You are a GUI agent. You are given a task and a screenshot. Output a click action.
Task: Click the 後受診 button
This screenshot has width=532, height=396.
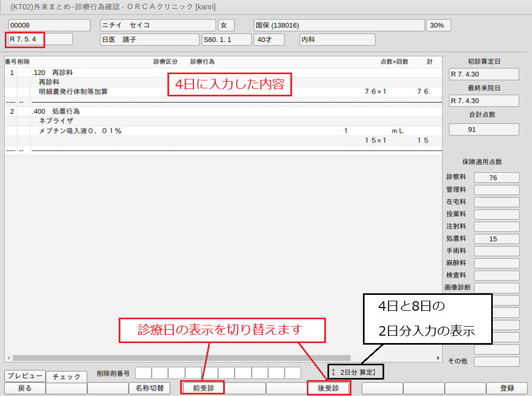tap(328, 388)
